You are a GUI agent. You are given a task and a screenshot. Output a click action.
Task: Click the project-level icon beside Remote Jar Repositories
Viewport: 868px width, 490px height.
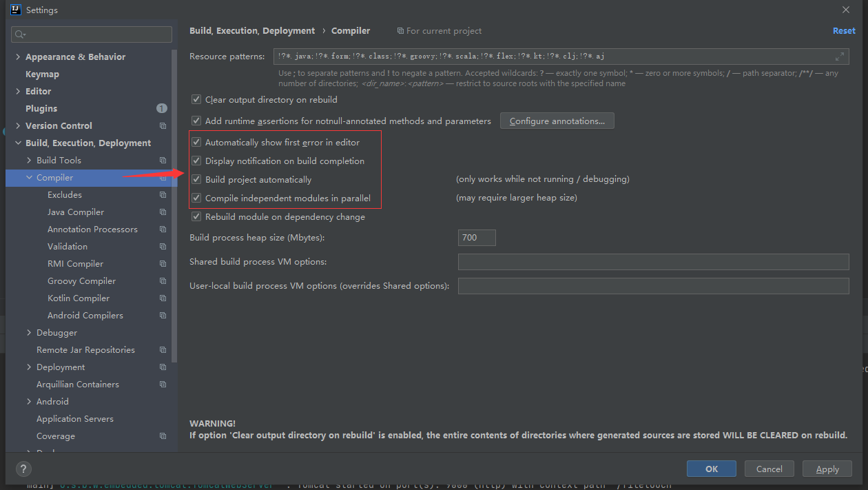coord(163,350)
